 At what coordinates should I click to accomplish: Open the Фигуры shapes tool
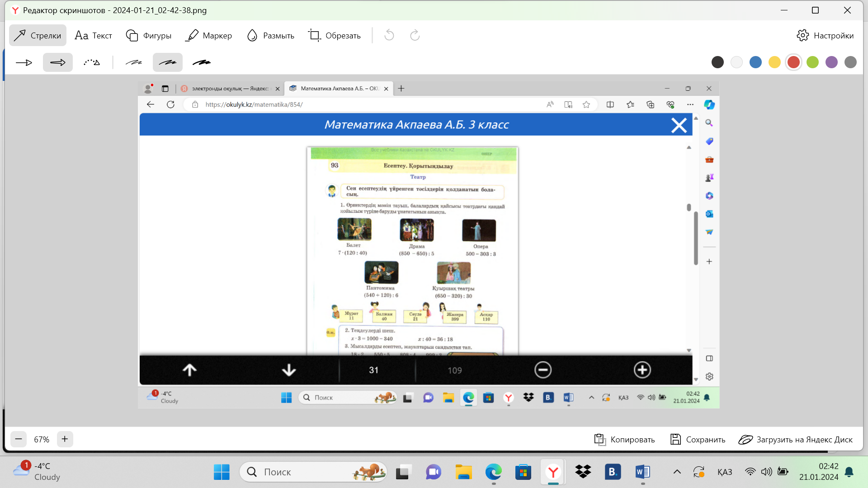pyautogui.click(x=148, y=35)
